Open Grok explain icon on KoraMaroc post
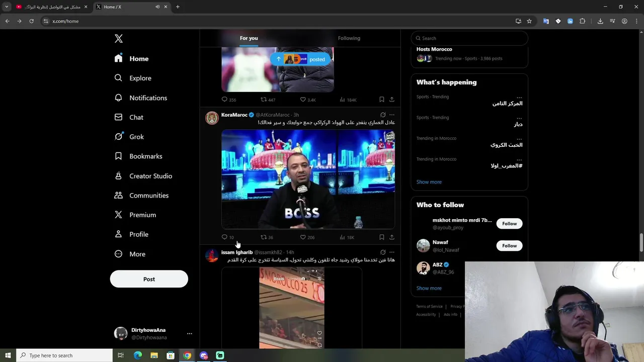644x362 pixels. 383,115
